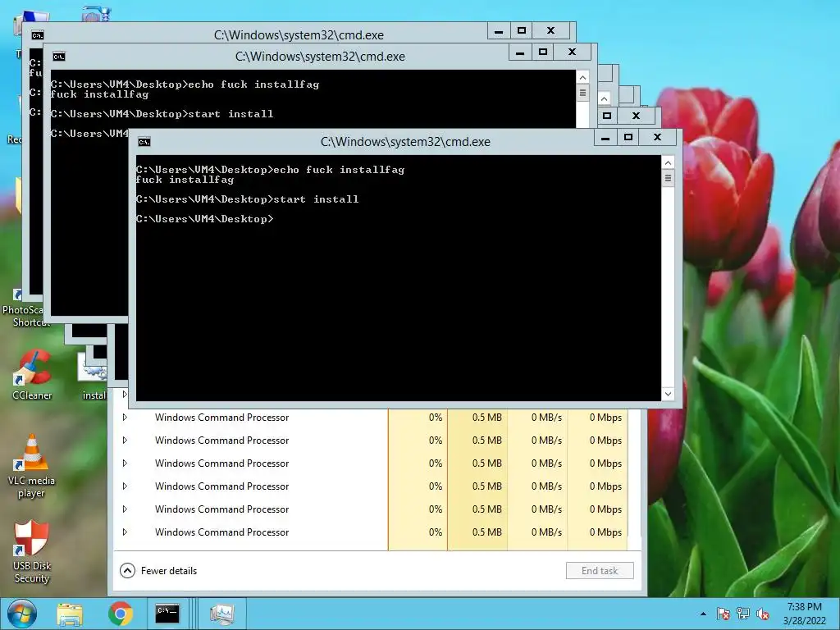Open the Action Center flag tray icon
Screen dimensions: 840x630
tap(723, 614)
